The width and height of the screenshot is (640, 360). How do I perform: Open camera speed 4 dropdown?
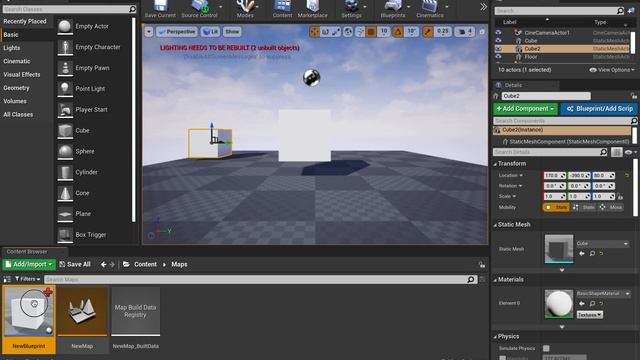point(464,31)
